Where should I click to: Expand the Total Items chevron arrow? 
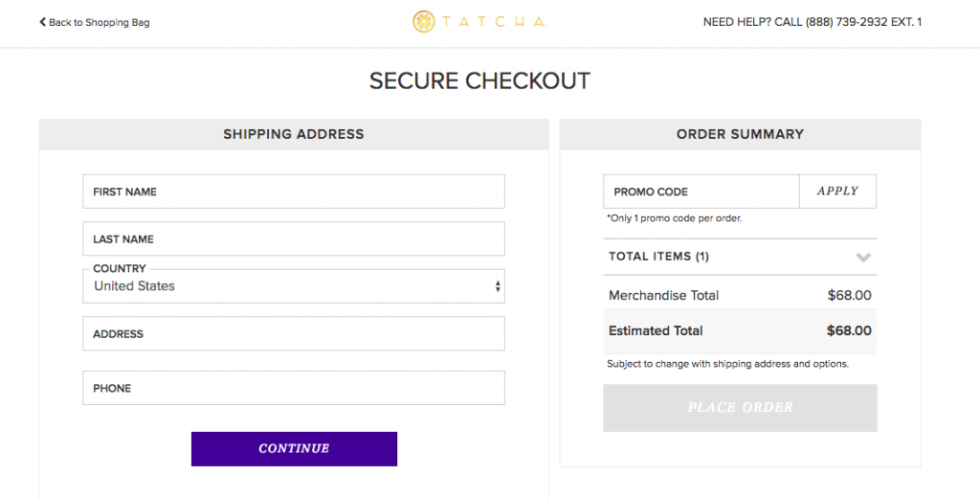tap(863, 257)
